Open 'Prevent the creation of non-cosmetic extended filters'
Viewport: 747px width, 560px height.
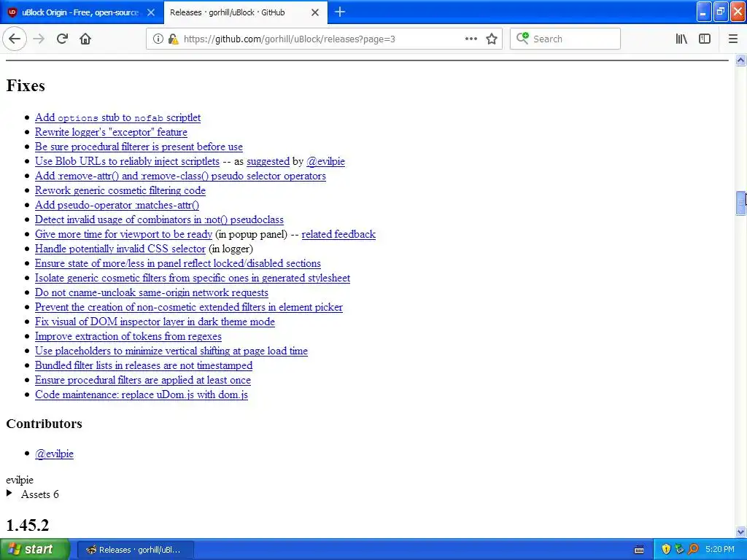(189, 307)
